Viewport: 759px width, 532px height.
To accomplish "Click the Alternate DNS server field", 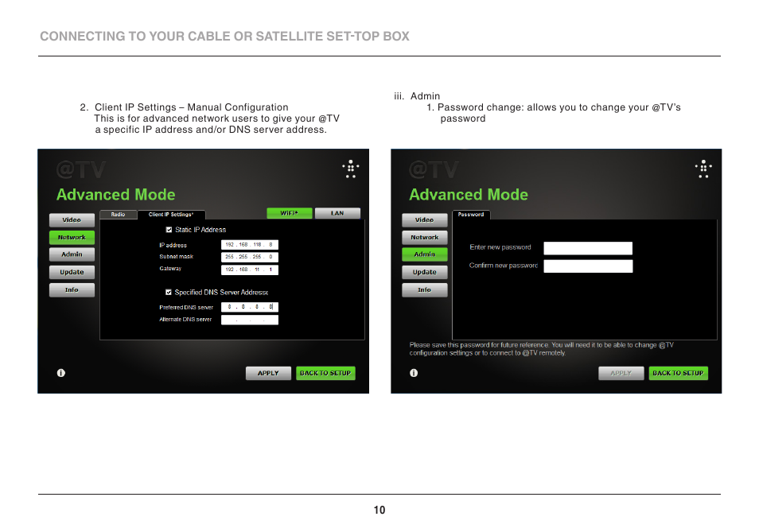I will 250,320.
